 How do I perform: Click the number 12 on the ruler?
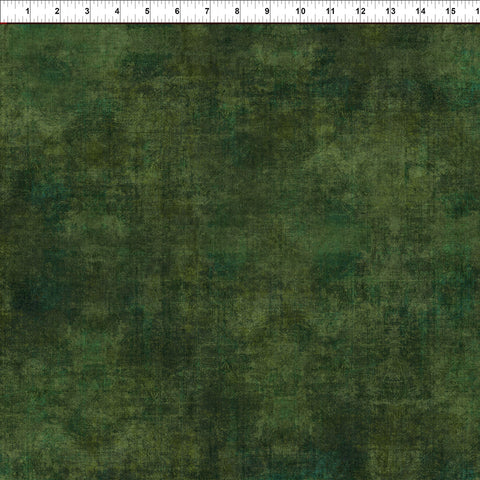(360, 11)
